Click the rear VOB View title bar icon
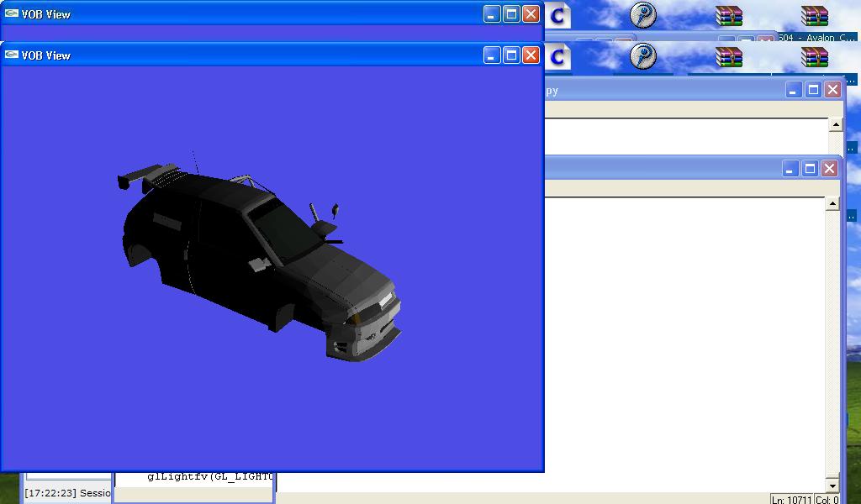 (x=12, y=13)
